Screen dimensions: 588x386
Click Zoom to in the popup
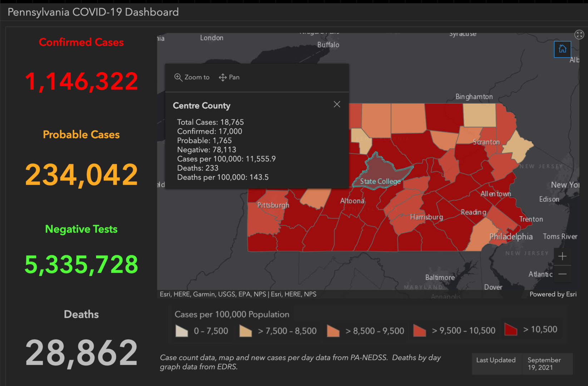tap(192, 77)
